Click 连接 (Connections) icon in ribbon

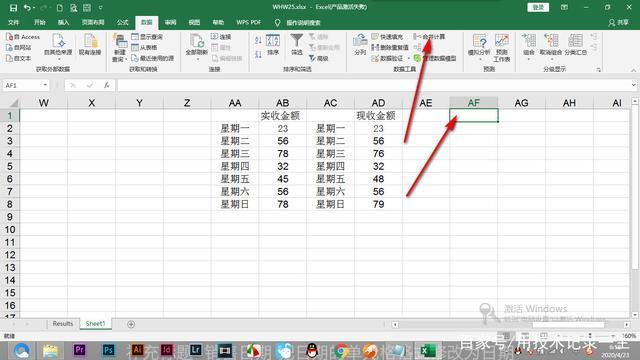tap(221, 37)
